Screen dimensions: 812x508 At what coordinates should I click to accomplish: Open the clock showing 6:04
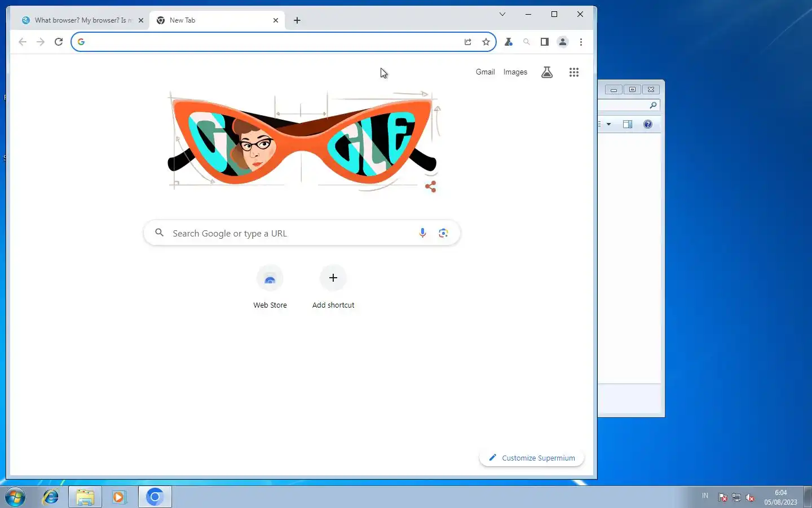[781, 497]
